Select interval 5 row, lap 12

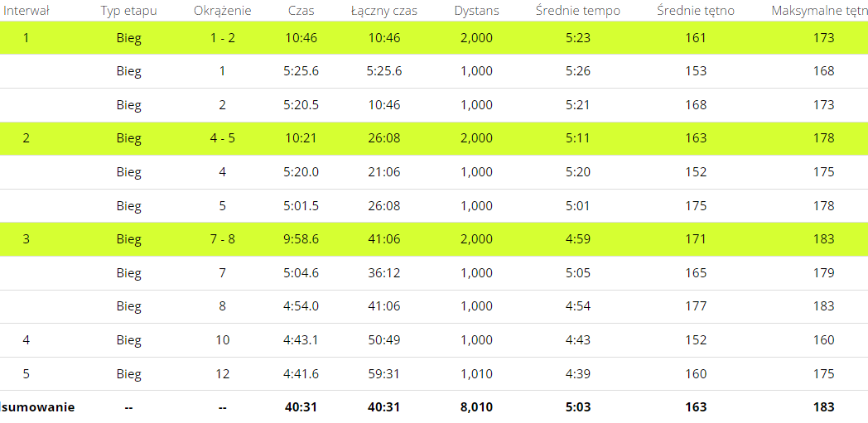click(x=434, y=374)
